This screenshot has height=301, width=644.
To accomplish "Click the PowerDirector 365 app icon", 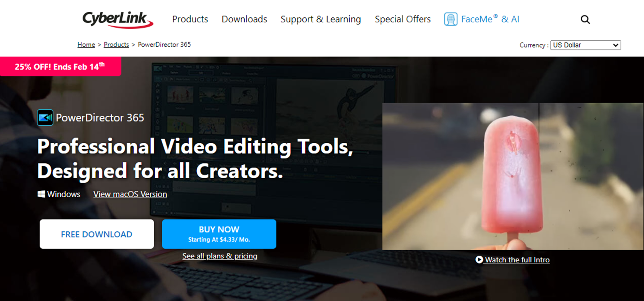I will coord(45,118).
